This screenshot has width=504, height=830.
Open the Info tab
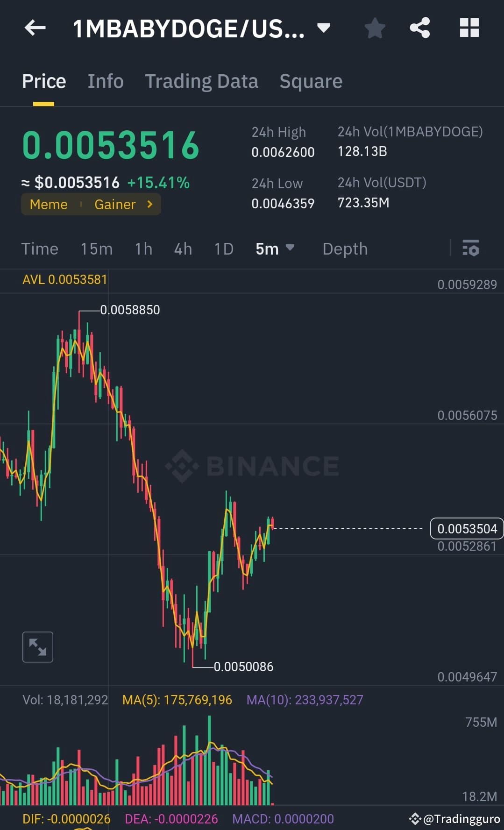[x=105, y=81]
